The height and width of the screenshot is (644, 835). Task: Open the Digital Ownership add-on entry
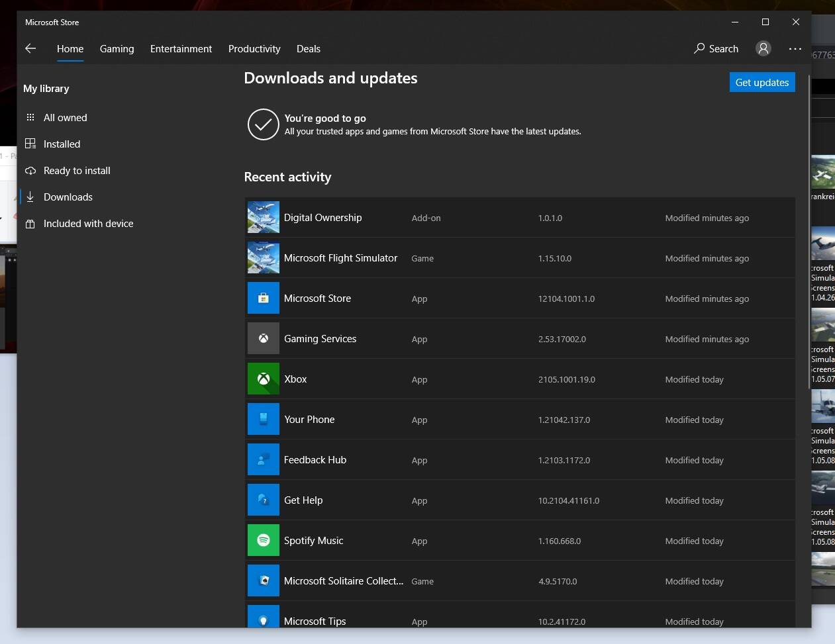pyautogui.click(x=322, y=218)
